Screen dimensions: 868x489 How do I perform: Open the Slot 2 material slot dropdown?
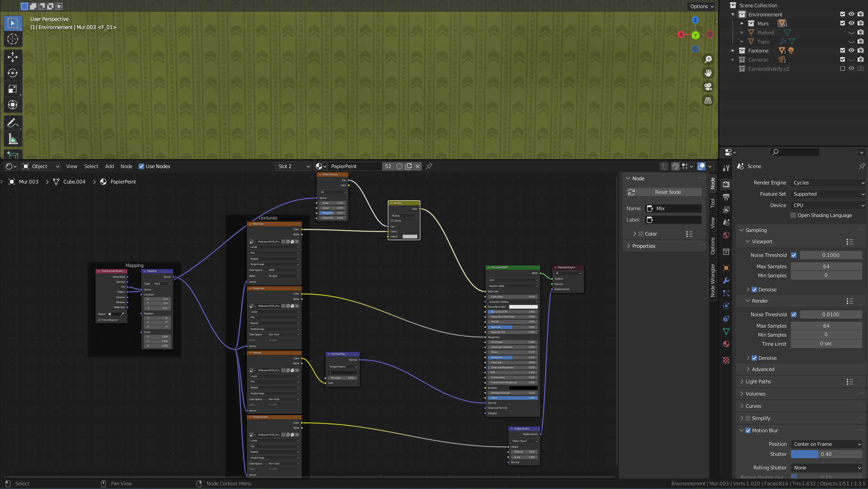point(293,166)
